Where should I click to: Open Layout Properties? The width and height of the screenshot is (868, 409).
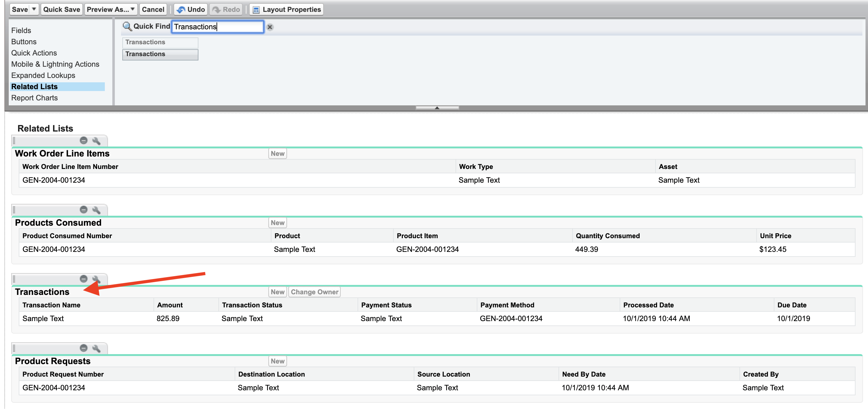point(287,9)
